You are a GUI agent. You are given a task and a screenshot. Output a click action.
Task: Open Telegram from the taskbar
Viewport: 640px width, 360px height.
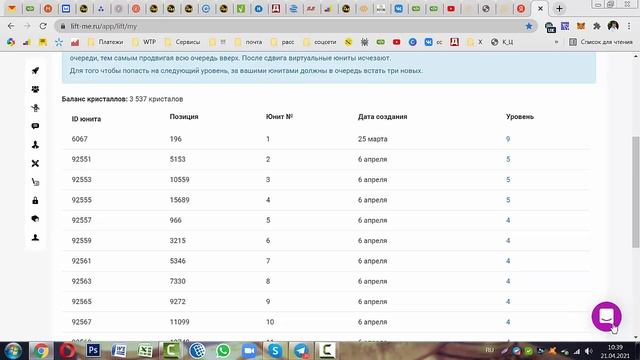click(301, 351)
